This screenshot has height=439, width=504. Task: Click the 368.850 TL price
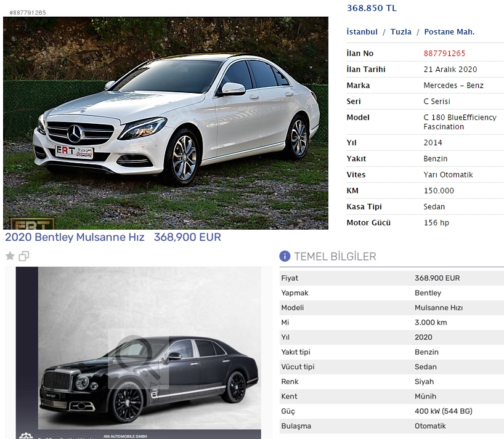[x=372, y=8]
